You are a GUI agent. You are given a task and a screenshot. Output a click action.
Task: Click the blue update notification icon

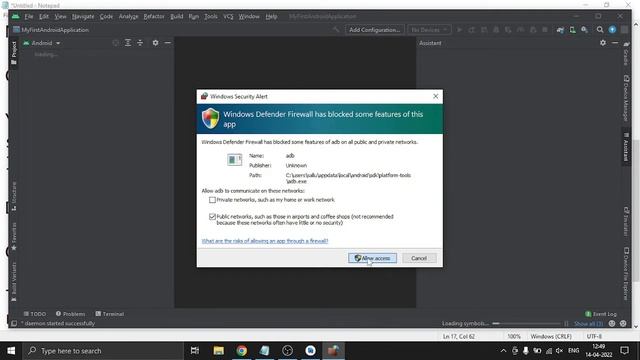coord(612,30)
